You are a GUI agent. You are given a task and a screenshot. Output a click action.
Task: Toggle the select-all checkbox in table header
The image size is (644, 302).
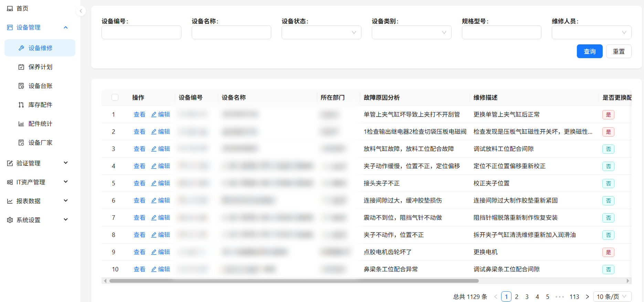click(115, 97)
